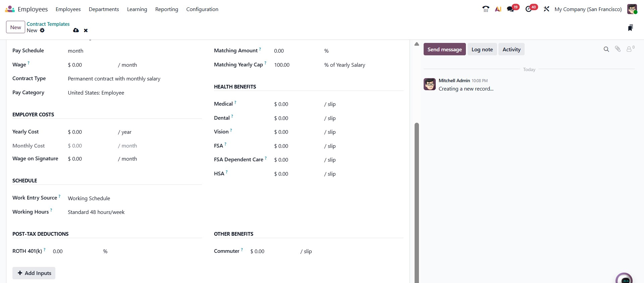Click the bookmark icon below the avatar
Image resolution: width=644 pixels, height=283 pixels.
click(x=630, y=28)
